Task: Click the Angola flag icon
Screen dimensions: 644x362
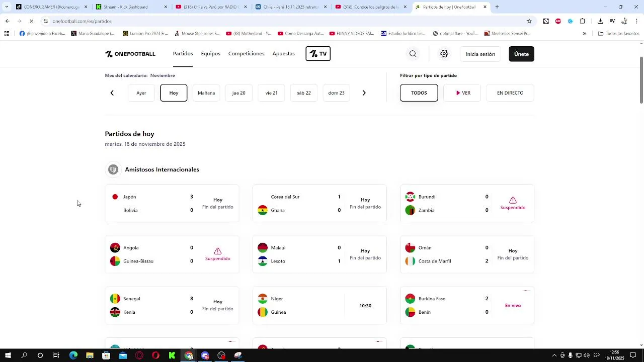Action: 115,248
